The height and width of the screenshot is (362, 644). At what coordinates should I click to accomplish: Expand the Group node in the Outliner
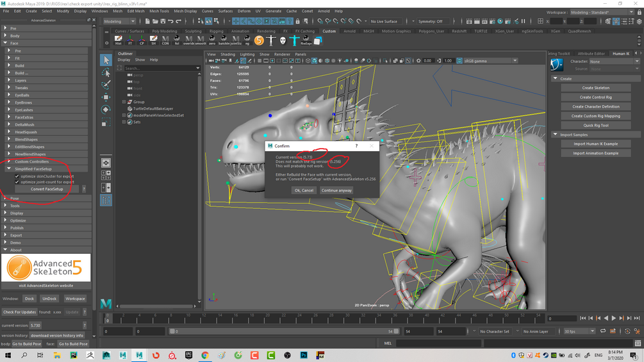(x=124, y=102)
